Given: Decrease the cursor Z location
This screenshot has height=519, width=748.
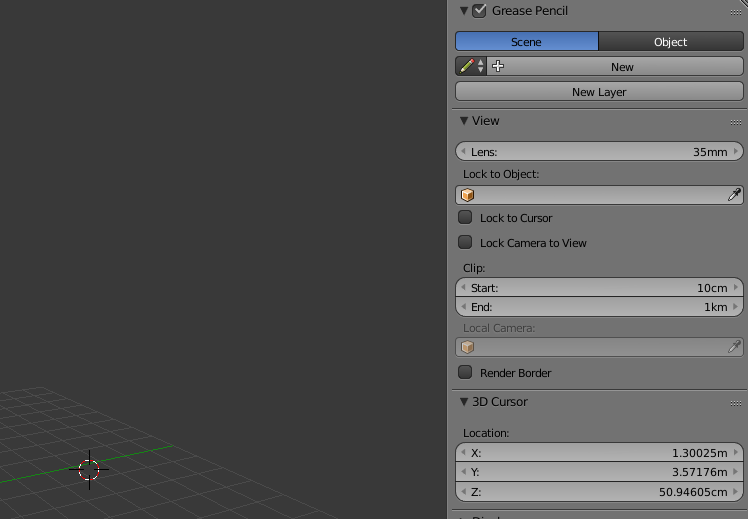Looking at the screenshot, I should [x=463, y=491].
